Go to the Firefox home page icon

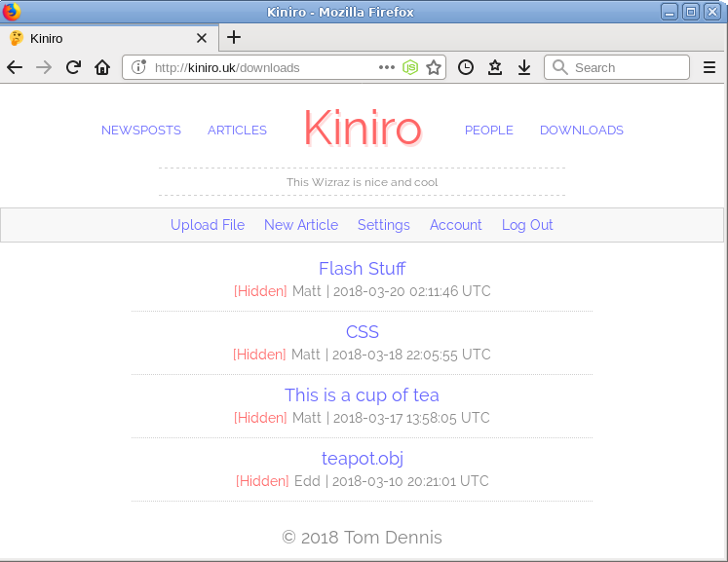tap(102, 67)
